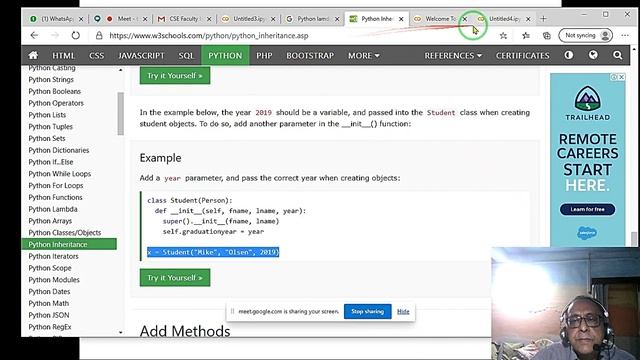
Task: Go to the W3Schools home icon
Action: [33, 55]
